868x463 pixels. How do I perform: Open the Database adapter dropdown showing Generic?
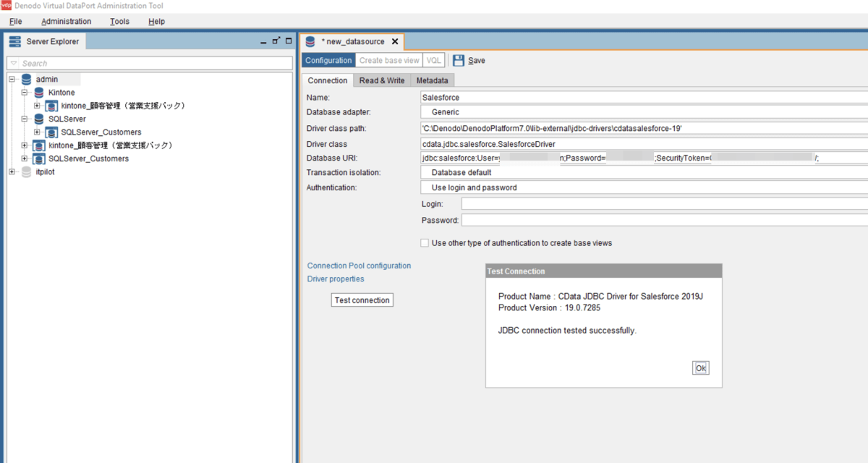[644, 112]
